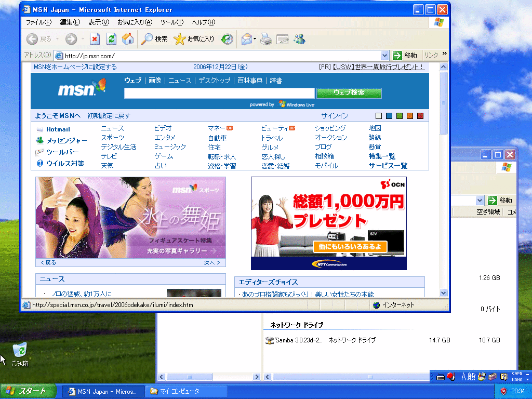
Task: Toggle KANA indicator in language bar
Action: pos(517,379)
